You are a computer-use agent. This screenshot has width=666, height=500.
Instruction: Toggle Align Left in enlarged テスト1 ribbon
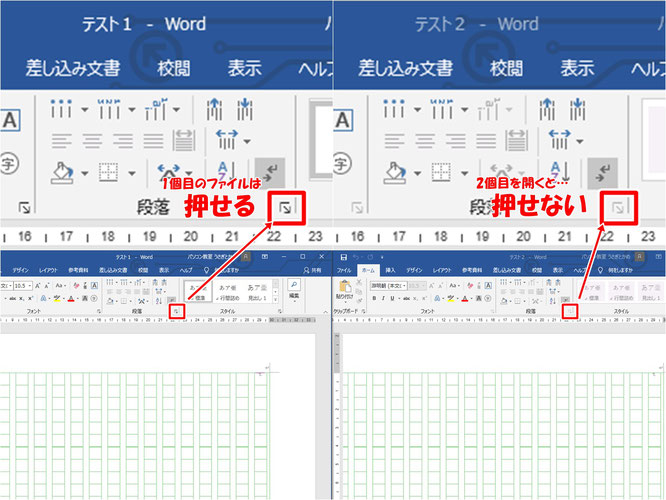point(62,141)
